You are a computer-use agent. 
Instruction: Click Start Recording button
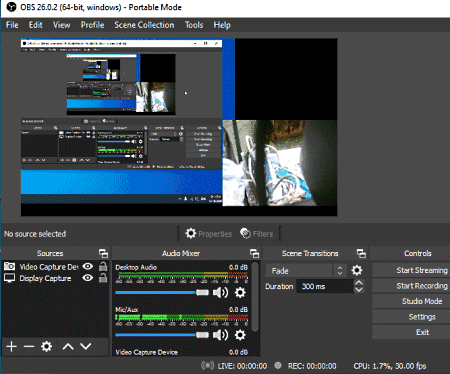tap(422, 286)
